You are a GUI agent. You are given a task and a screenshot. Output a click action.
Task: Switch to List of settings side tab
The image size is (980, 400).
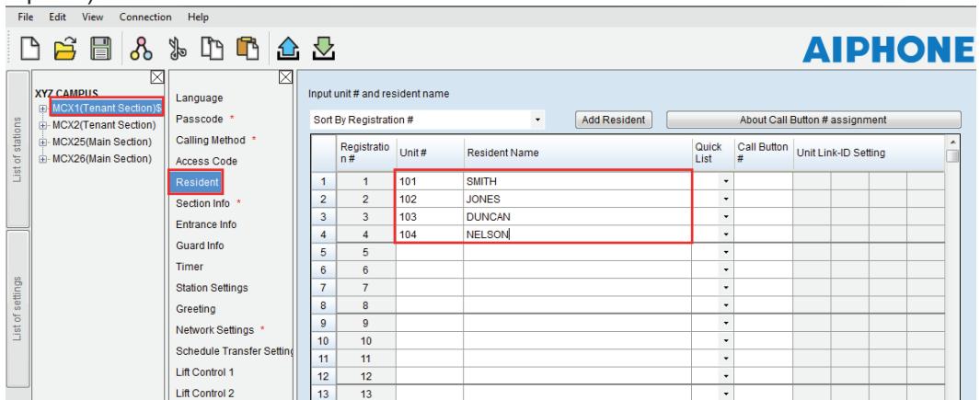(17, 309)
